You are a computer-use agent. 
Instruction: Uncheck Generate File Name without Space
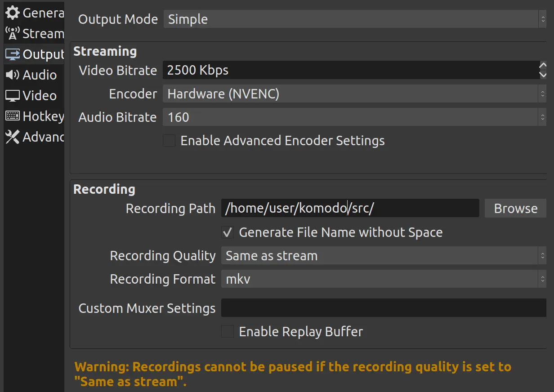(x=228, y=232)
